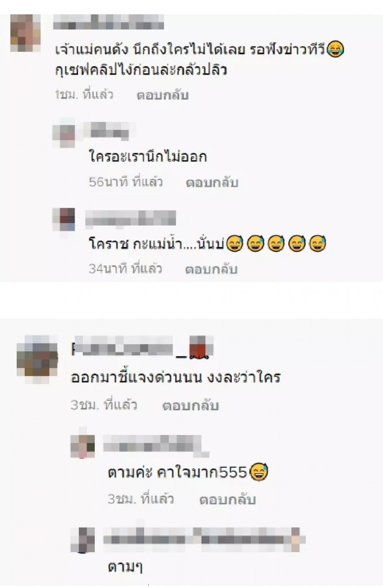Click the '34นาที ที่แล้ว' timestamp
The width and height of the screenshot is (383, 588).
[126, 269]
